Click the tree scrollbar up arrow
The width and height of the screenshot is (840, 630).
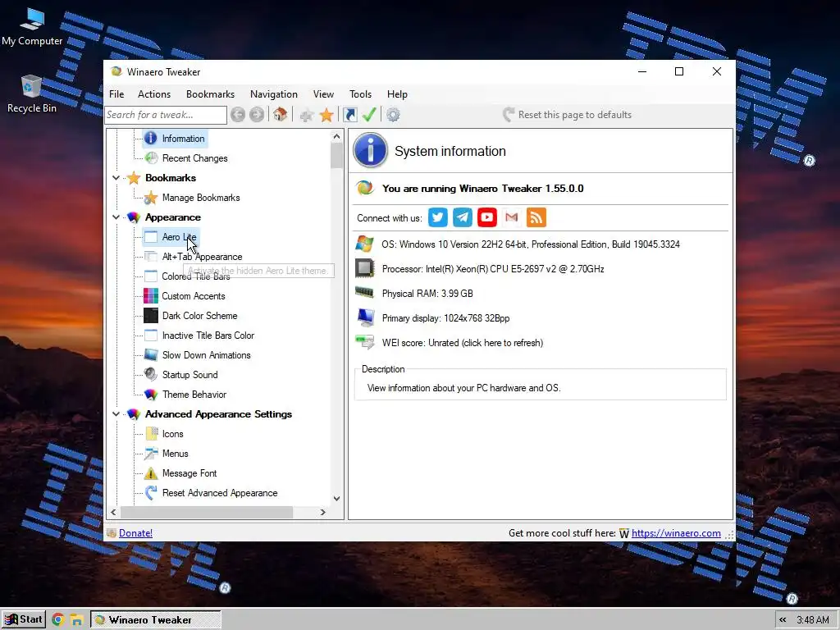point(336,136)
